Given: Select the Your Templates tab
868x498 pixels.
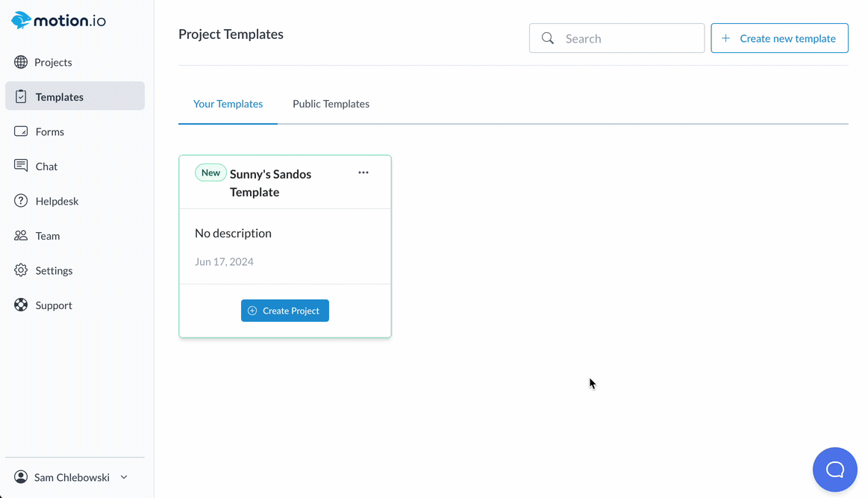Looking at the screenshot, I should (x=228, y=104).
